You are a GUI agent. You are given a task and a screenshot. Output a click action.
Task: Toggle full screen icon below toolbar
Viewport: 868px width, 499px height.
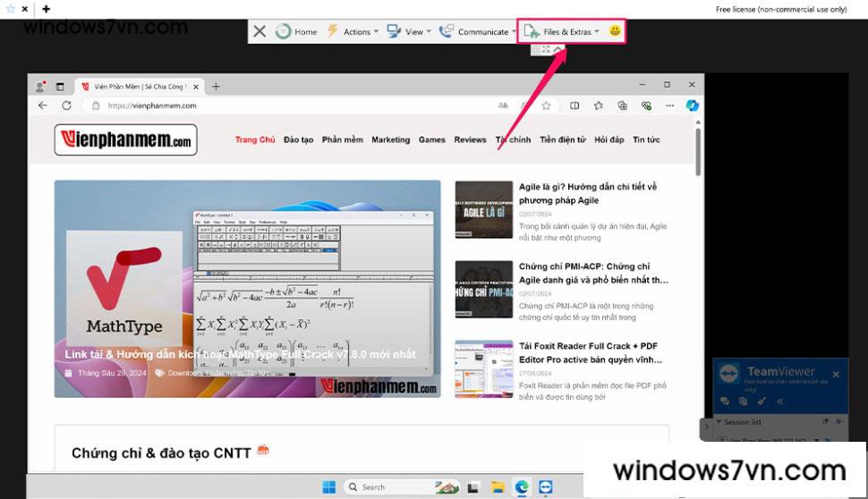coord(547,50)
